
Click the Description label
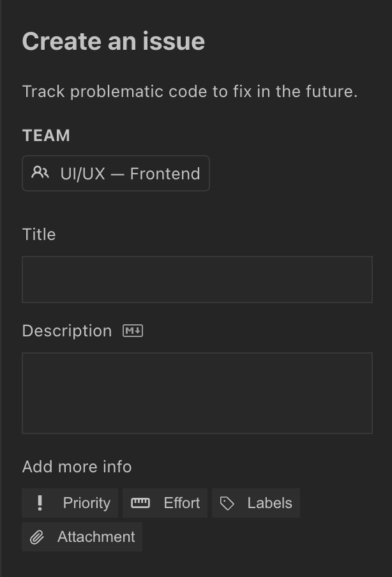[66, 331]
